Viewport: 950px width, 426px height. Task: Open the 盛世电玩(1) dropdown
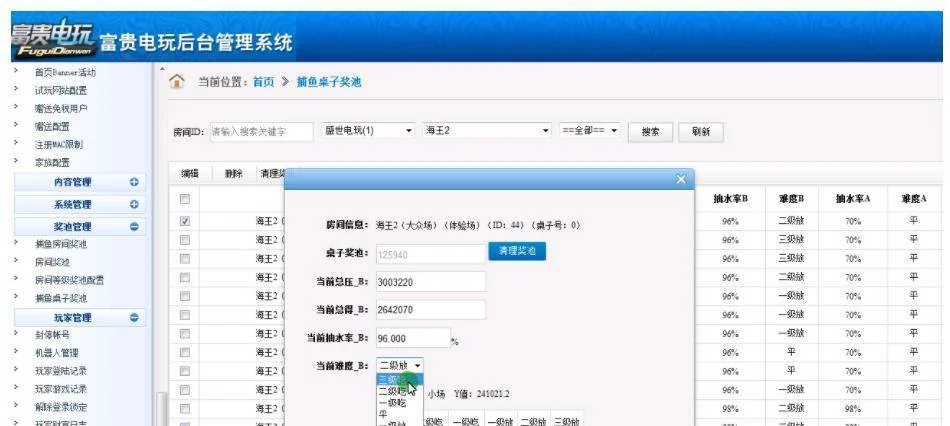pos(368,131)
